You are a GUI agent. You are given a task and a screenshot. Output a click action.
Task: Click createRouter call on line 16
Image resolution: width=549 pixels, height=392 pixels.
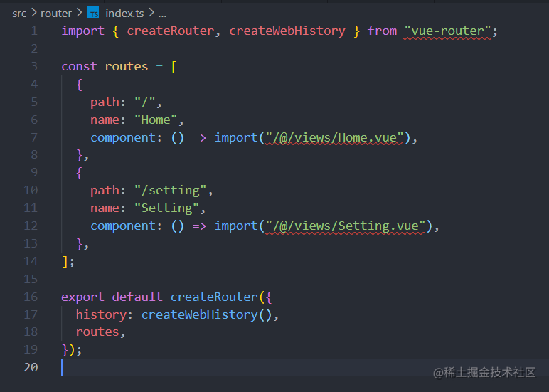tap(214, 297)
